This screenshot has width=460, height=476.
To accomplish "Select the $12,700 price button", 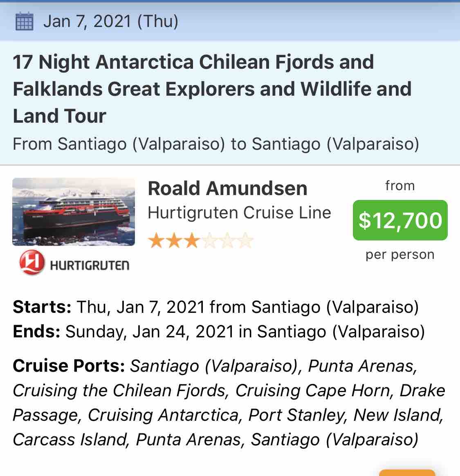I will tap(400, 220).
